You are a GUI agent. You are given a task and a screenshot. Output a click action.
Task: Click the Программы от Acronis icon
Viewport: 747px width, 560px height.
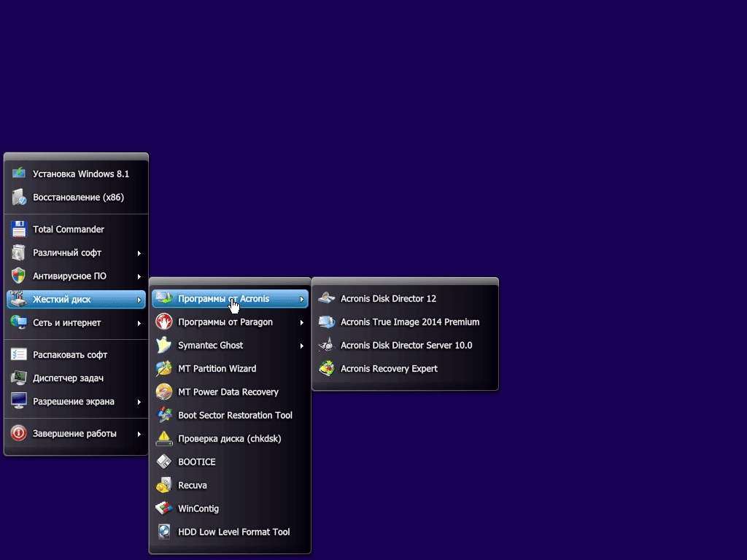pyautogui.click(x=164, y=298)
